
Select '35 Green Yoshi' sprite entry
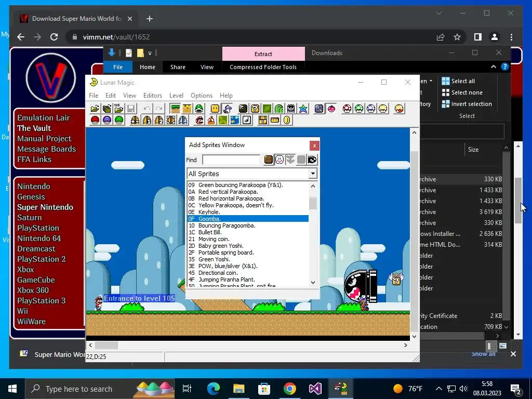tap(248, 259)
